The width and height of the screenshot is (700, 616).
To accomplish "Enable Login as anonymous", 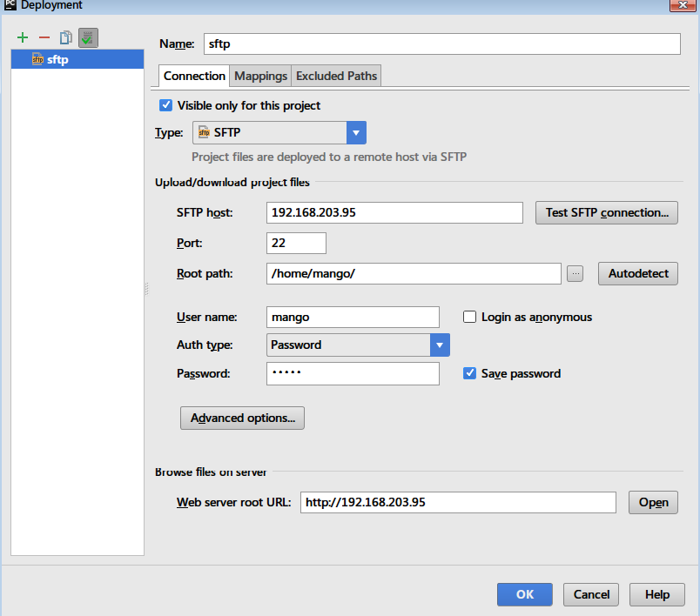I will [x=470, y=318].
